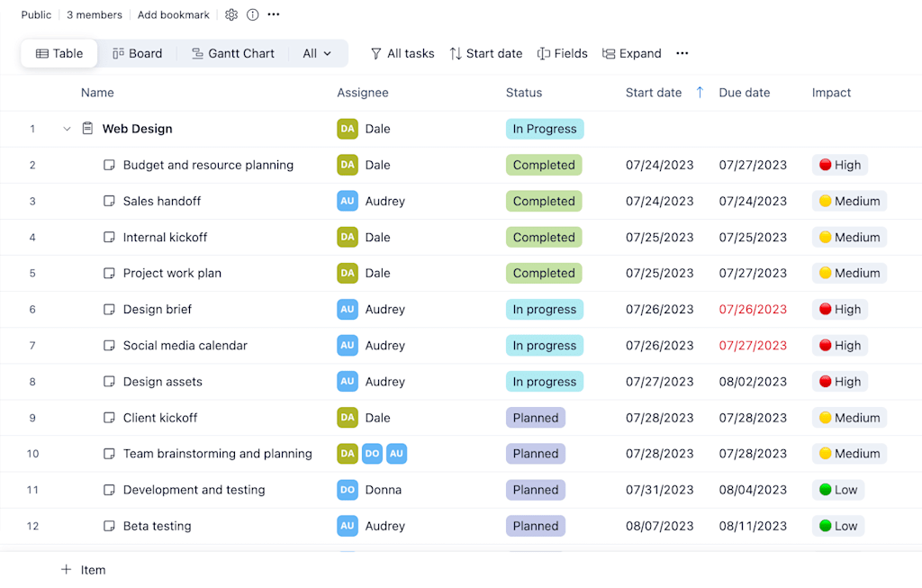Click DA avatar in Web Design row
The height and width of the screenshot is (588, 922).
pyautogui.click(x=348, y=129)
